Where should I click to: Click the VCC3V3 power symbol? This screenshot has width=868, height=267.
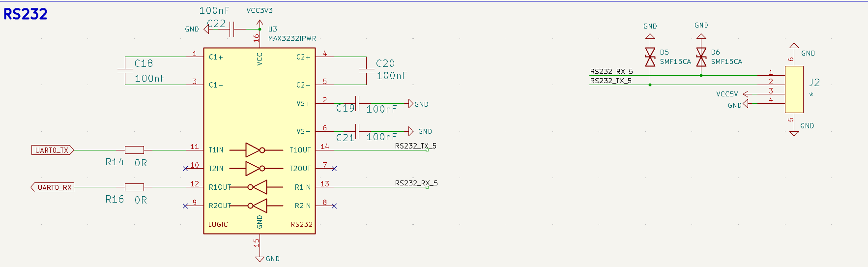click(x=260, y=22)
